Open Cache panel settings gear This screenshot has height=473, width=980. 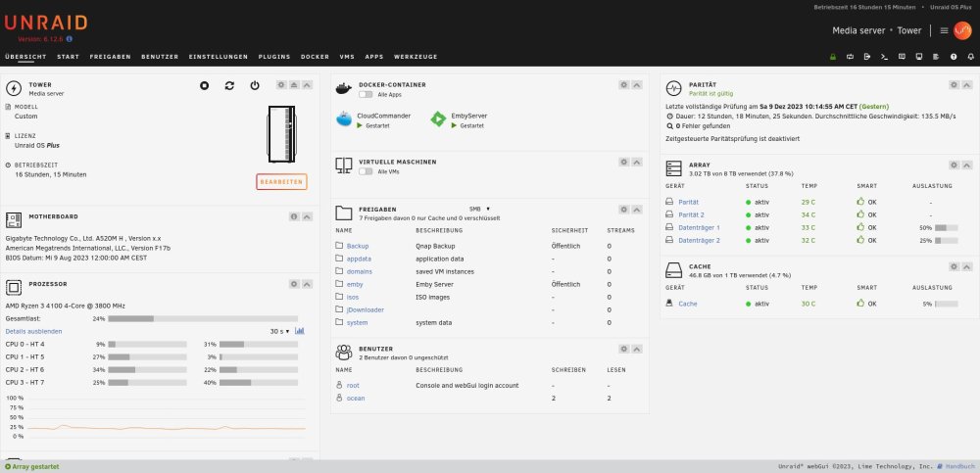[954, 266]
